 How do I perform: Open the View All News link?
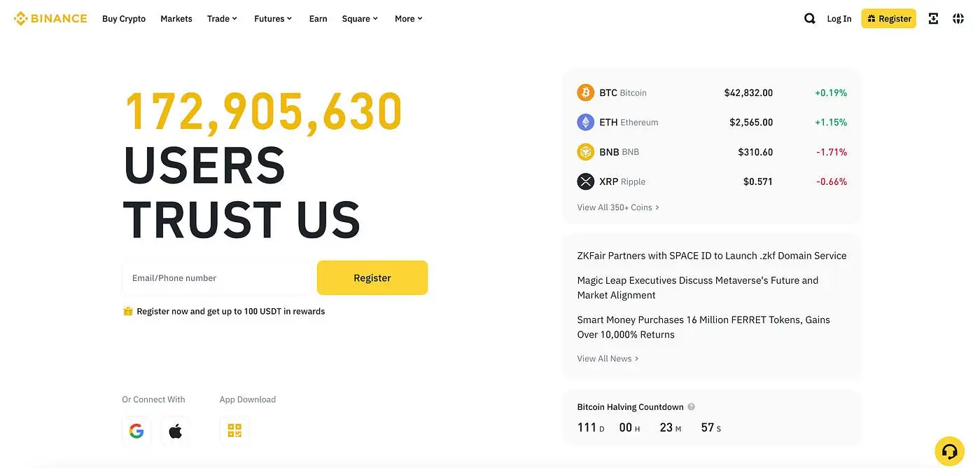(607, 359)
